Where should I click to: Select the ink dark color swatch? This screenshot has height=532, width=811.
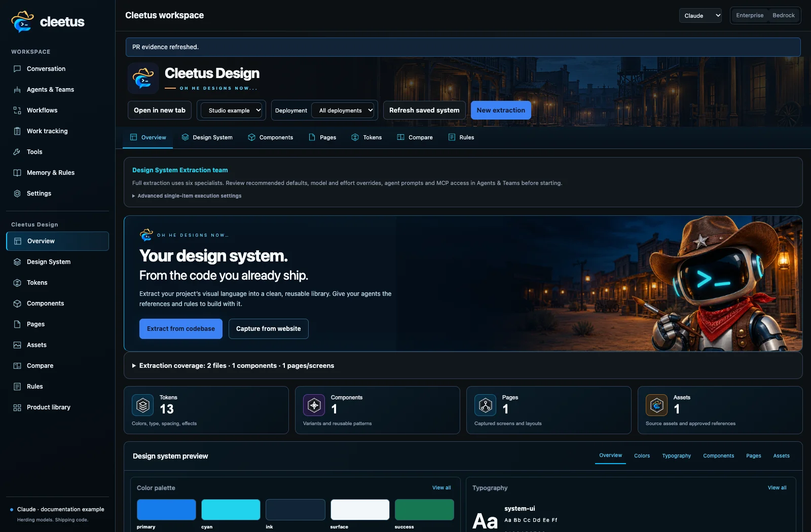[296, 510]
